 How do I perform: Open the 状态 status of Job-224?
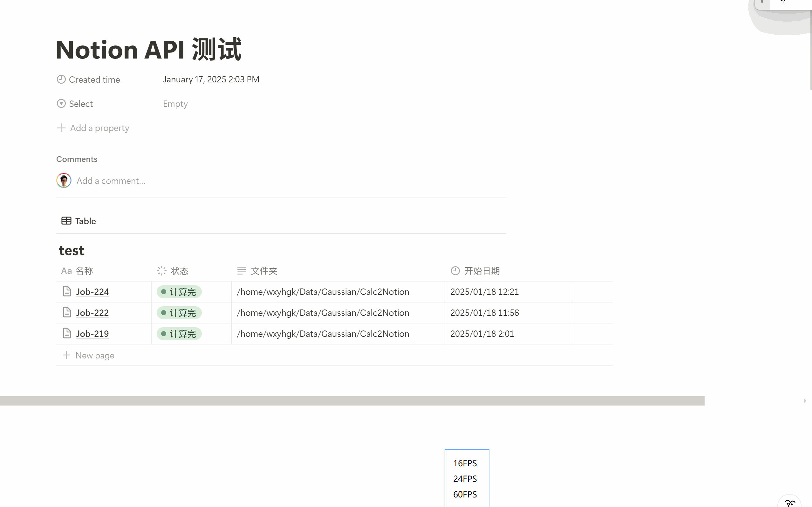click(179, 292)
